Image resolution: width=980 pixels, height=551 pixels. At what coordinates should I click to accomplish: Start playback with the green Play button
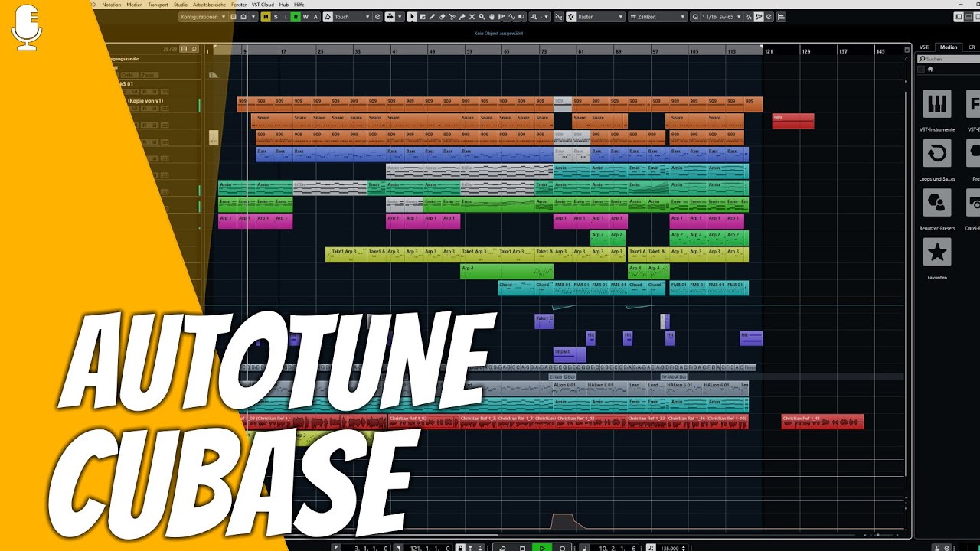point(542,548)
